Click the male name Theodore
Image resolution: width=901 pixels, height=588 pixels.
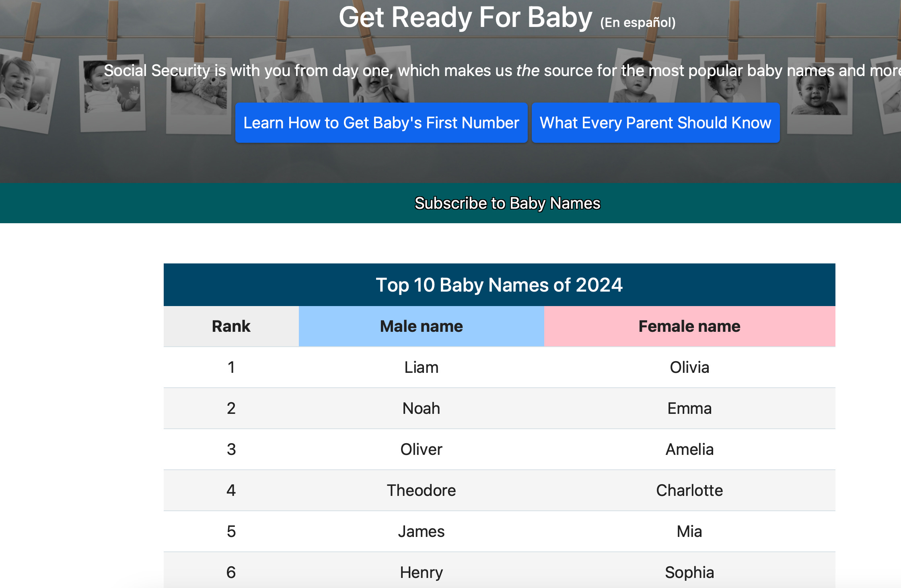pyautogui.click(x=421, y=490)
